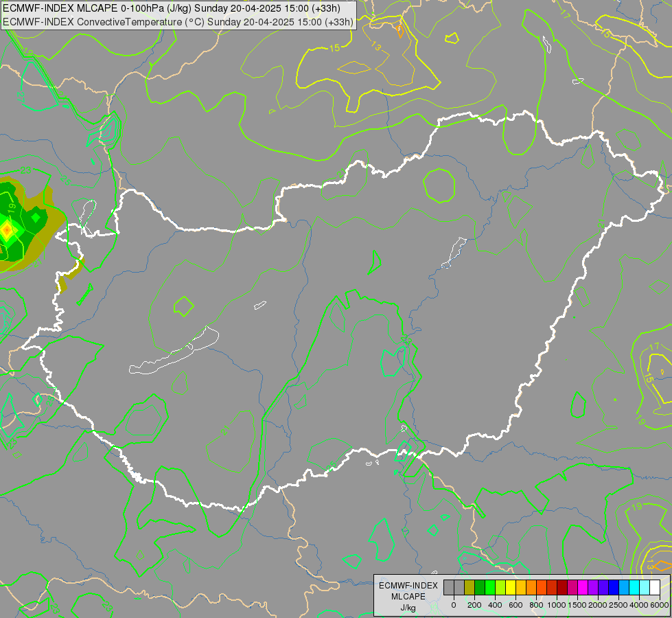
Task: Click the title line starting 'ECMWF-INDEX MLCAPE 0-100hPa'
Action: tap(172, 8)
